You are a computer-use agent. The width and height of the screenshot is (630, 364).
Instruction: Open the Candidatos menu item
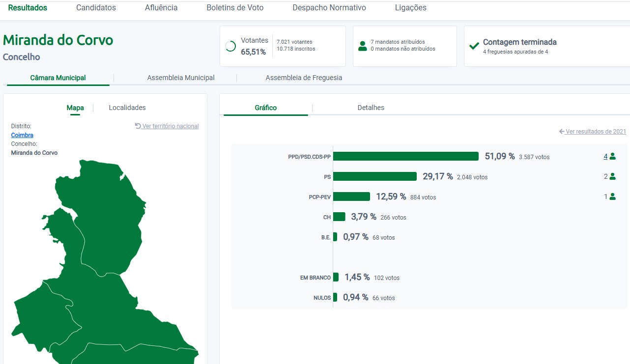[x=96, y=8]
